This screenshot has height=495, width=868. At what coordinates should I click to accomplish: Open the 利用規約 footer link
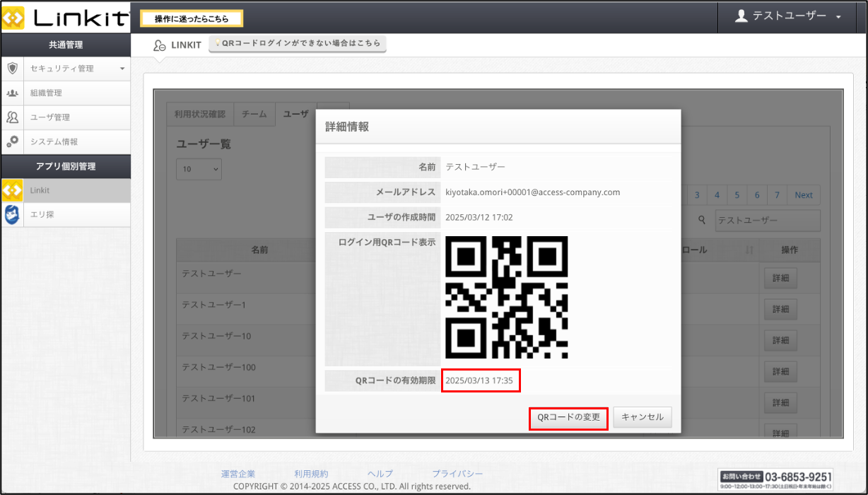click(x=311, y=474)
